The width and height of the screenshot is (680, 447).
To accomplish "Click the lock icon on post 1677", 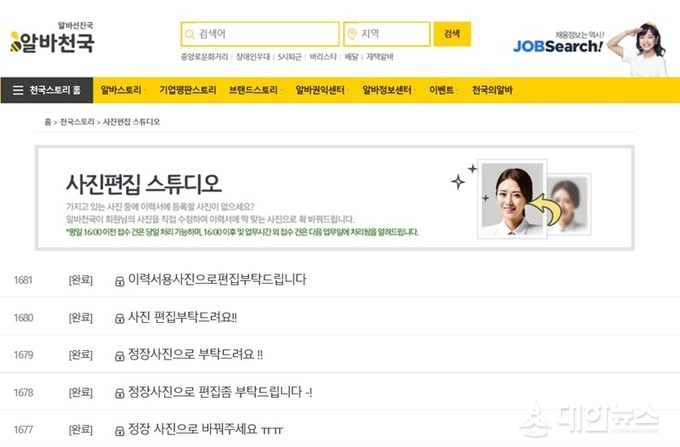I will (x=119, y=430).
